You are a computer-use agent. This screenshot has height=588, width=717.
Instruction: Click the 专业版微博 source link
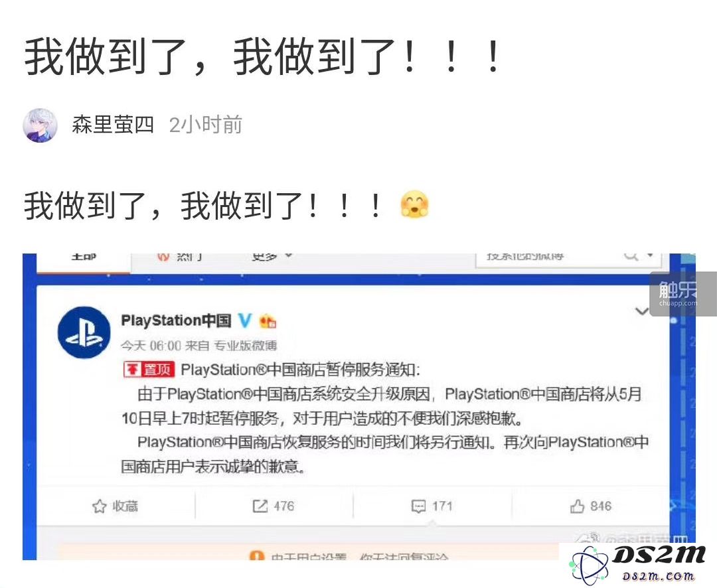click(x=246, y=346)
